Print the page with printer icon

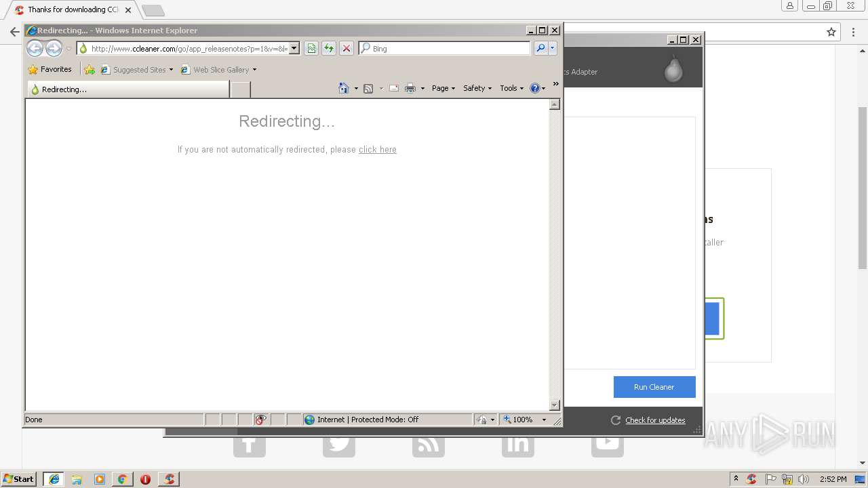[x=410, y=88]
